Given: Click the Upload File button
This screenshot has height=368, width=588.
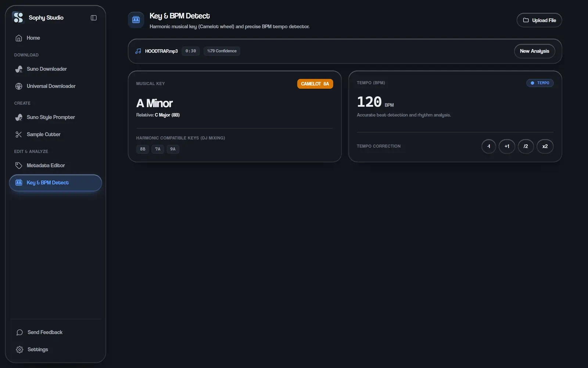Looking at the screenshot, I should click(539, 20).
